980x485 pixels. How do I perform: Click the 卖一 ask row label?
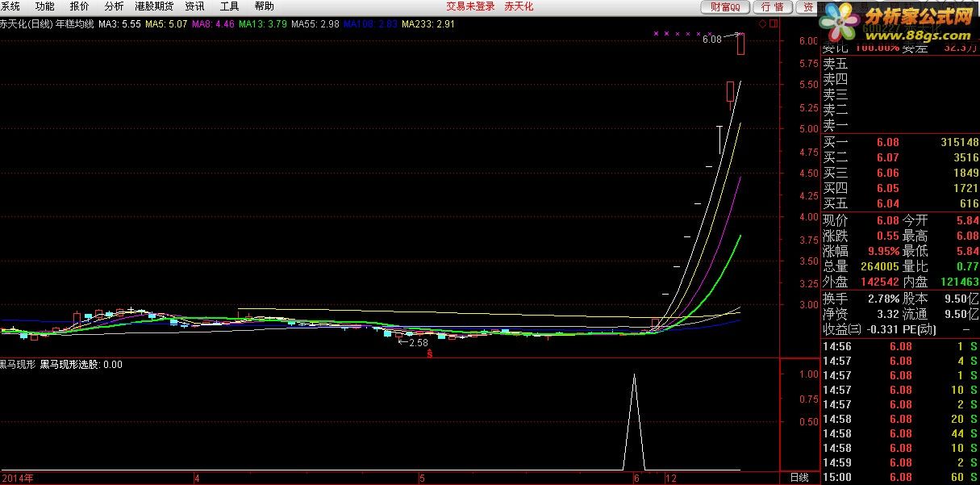click(836, 125)
